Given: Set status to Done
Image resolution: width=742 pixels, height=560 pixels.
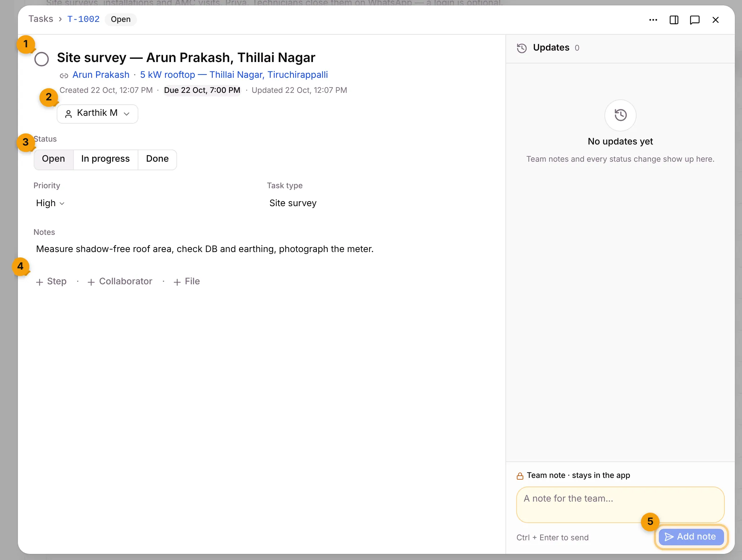Looking at the screenshot, I should pyautogui.click(x=157, y=159).
